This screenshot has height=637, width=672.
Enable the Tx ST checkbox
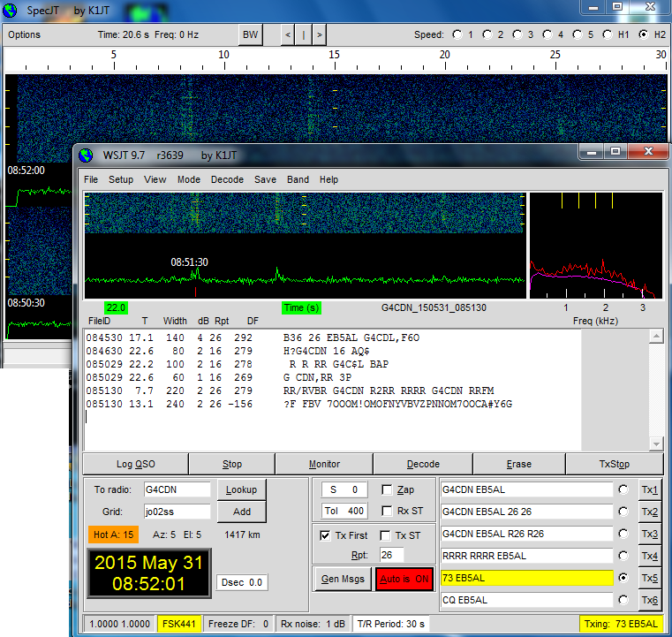[x=385, y=535]
